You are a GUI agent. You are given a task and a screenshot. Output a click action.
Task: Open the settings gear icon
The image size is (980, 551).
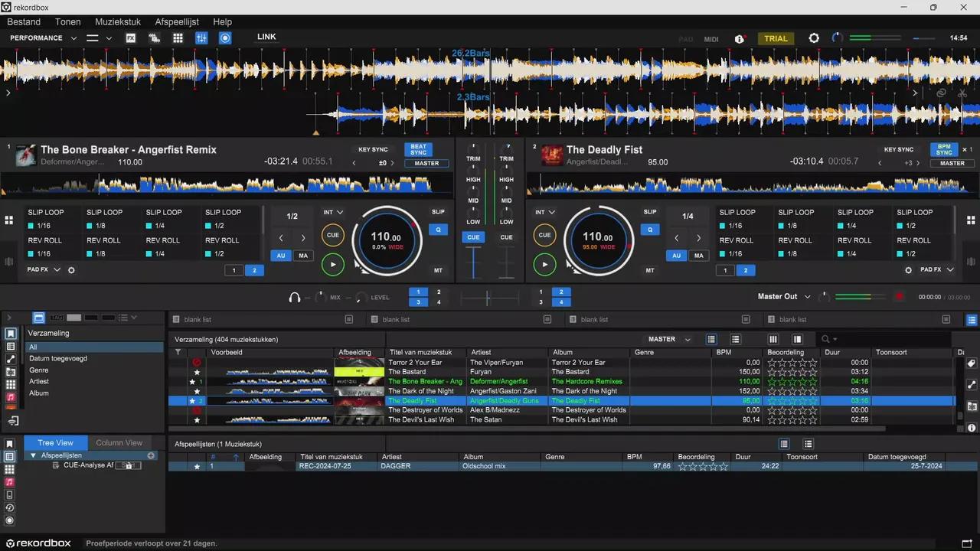[814, 38]
